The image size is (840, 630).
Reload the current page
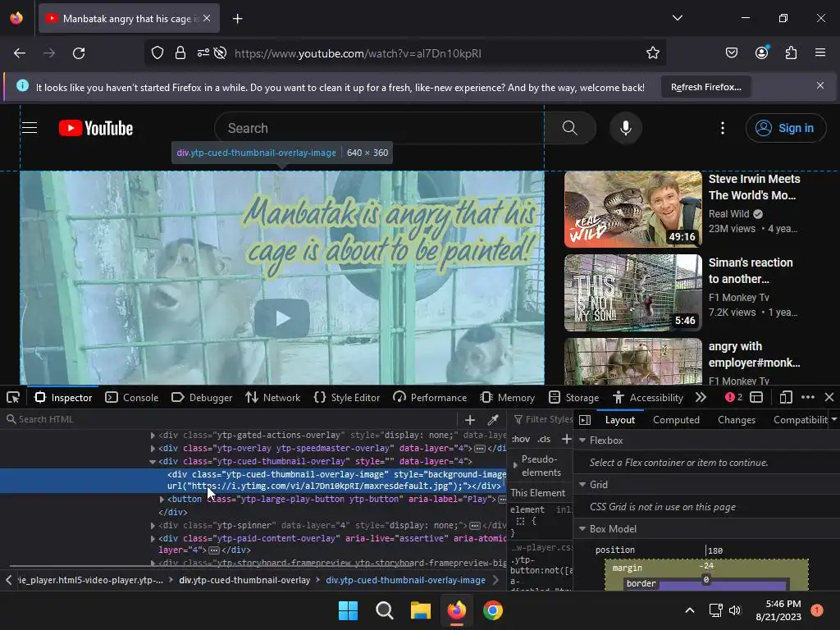(79, 53)
